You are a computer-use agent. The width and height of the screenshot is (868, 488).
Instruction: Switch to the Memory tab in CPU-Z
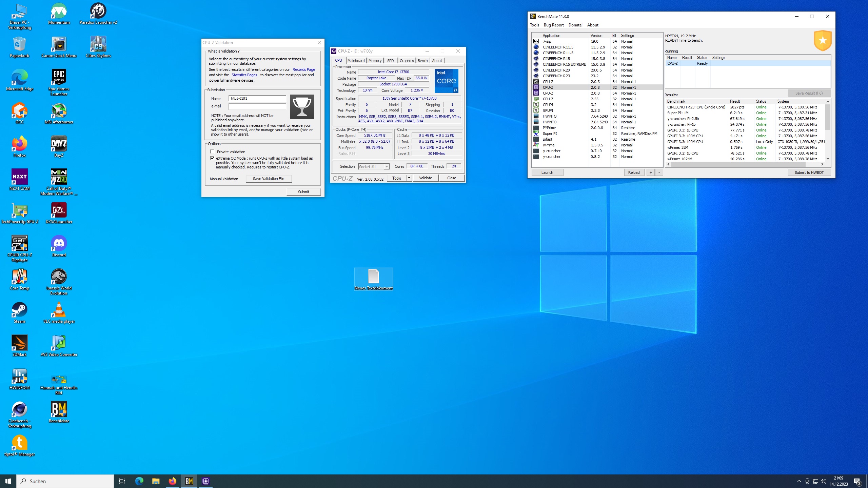[375, 61]
